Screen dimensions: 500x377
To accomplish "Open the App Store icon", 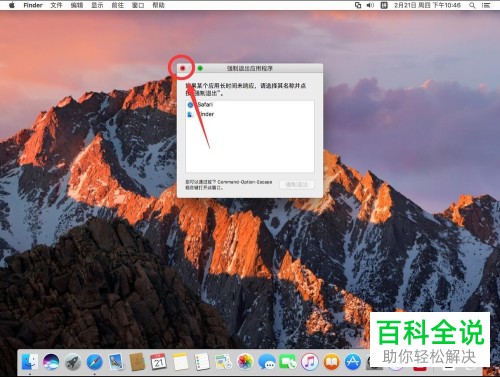I will pyautogui.click(x=353, y=362).
